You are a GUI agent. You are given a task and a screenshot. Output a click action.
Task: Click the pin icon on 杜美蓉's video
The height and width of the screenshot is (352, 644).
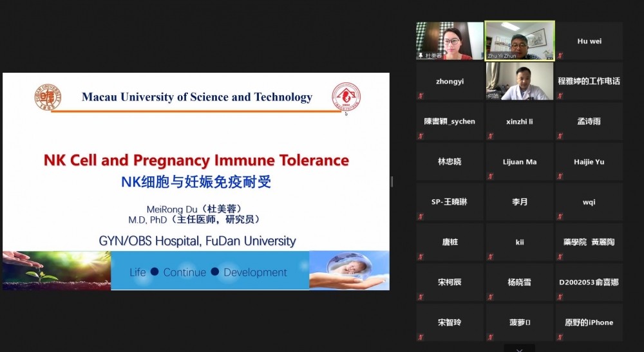point(421,56)
